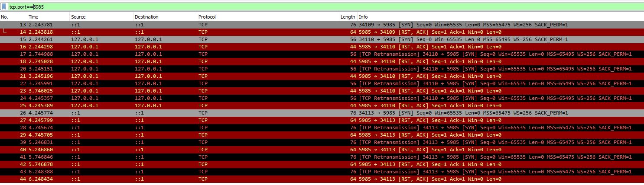This screenshot has width=644, height=185.
Task: Click the display filter bookmark icon
Action: [4, 7]
